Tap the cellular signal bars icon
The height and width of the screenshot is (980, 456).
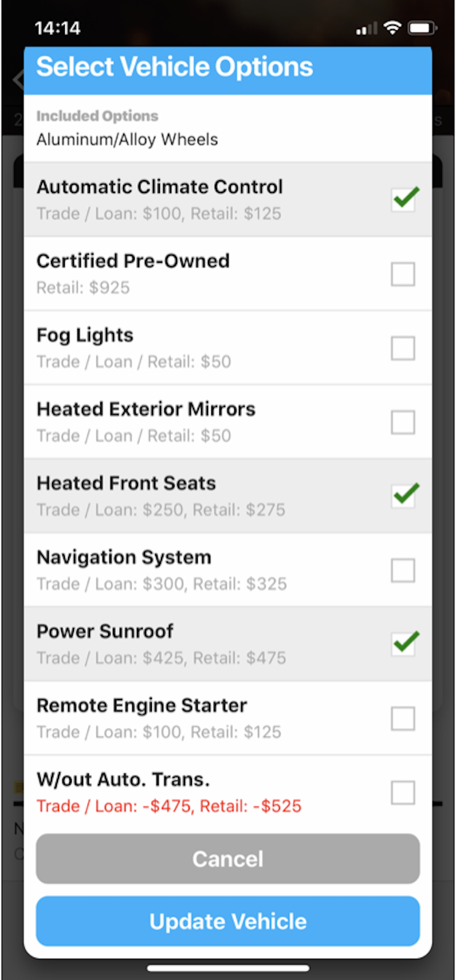[x=367, y=29]
